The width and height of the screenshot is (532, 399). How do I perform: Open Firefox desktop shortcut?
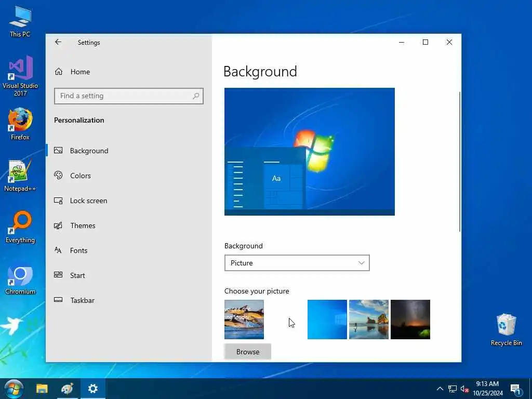coord(20,124)
